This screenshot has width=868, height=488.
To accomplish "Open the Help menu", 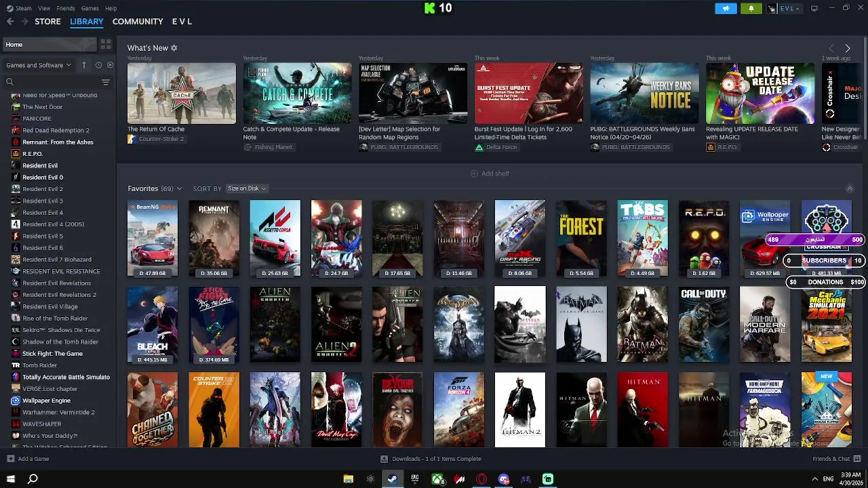I will 111,8.
